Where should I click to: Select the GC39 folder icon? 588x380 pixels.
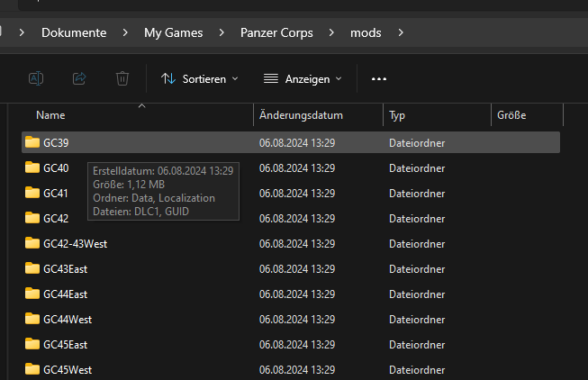(32, 142)
